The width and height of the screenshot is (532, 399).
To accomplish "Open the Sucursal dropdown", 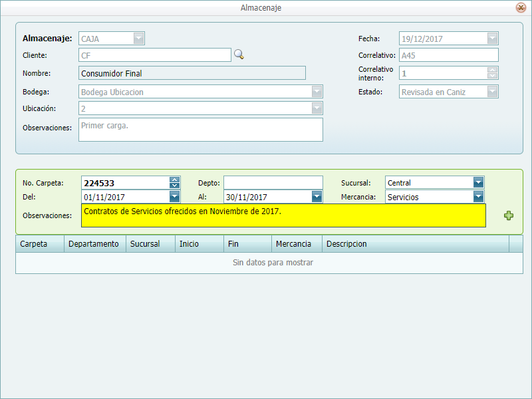I will (x=478, y=183).
